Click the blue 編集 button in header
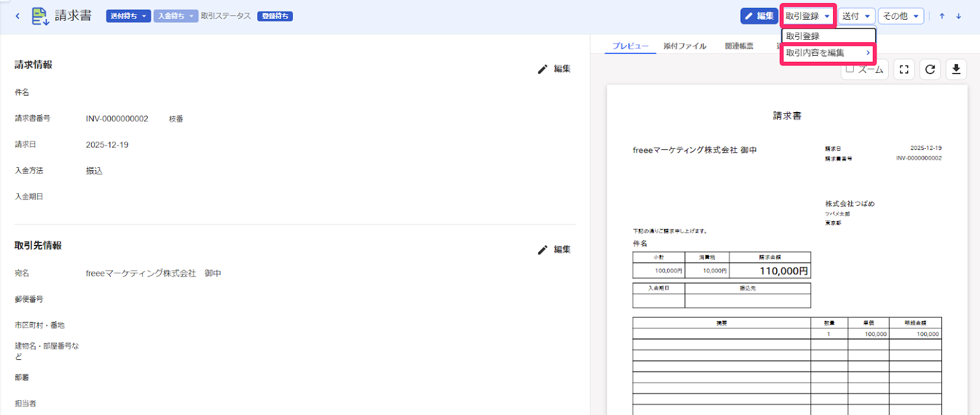 (759, 16)
